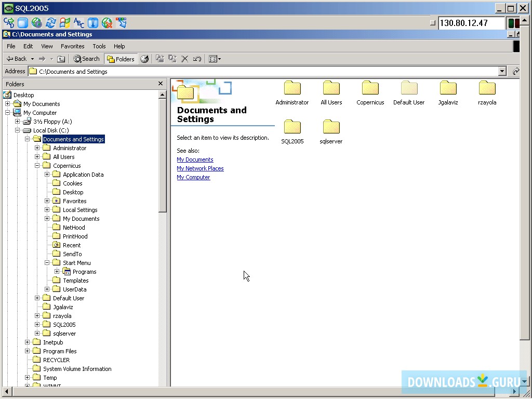Click the Undo toolbar icon
The width and height of the screenshot is (532, 399).
tap(197, 59)
